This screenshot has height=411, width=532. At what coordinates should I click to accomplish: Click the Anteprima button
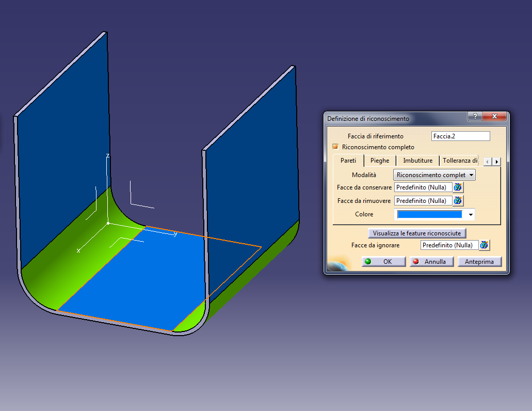pyautogui.click(x=479, y=261)
